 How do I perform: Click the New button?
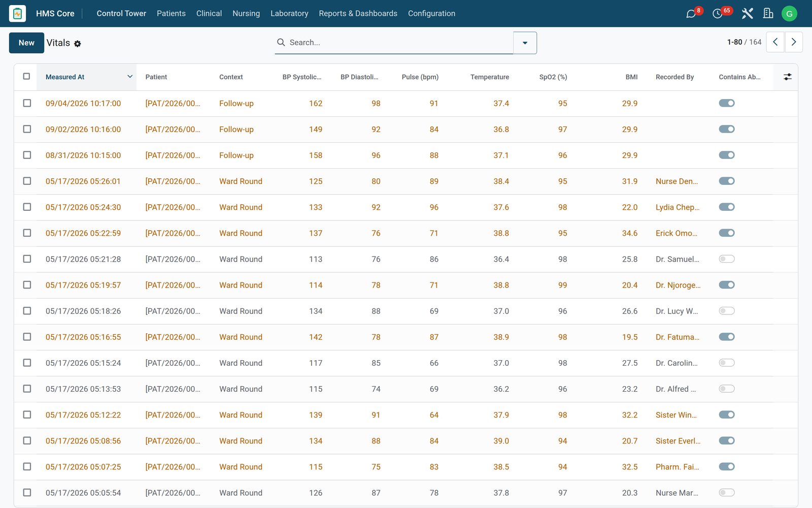point(26,43)
